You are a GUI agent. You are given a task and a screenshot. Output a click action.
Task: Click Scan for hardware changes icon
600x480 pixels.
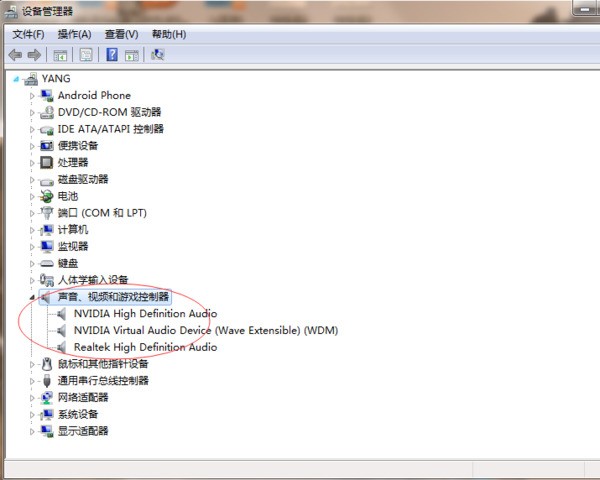[x=158, y=55]
